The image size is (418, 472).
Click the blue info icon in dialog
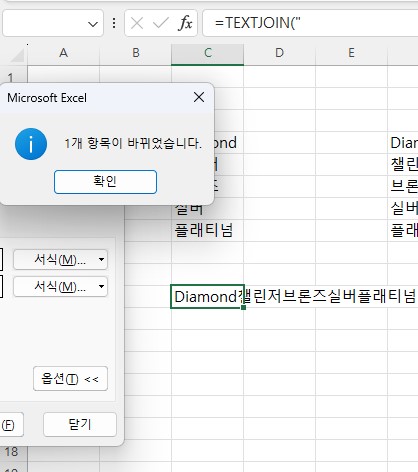[x=31, y=144]
